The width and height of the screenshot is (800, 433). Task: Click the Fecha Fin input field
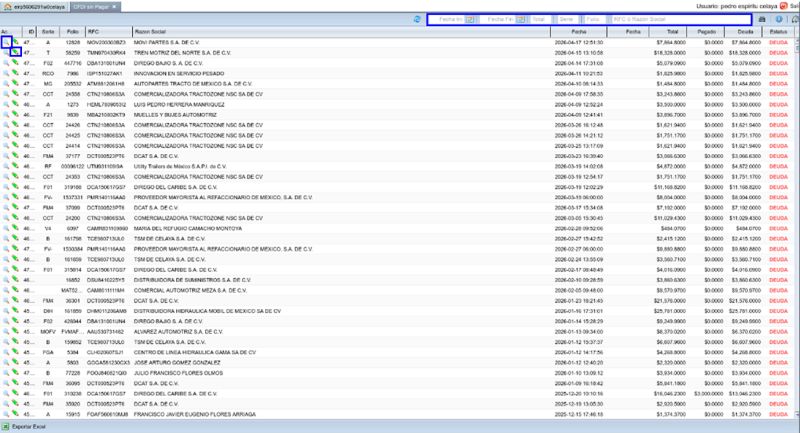click(x=497, y=19)
